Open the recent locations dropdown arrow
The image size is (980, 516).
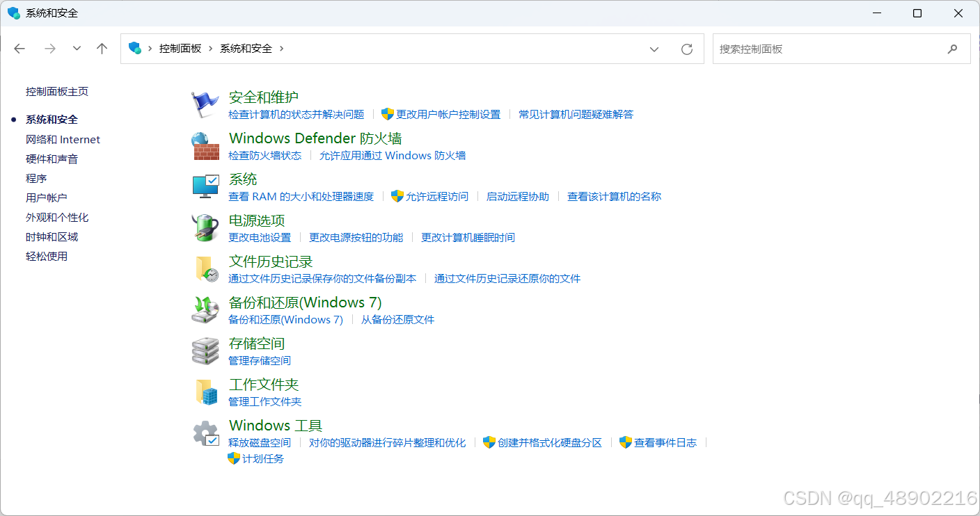pyautogui.click(x=77, y=49)
